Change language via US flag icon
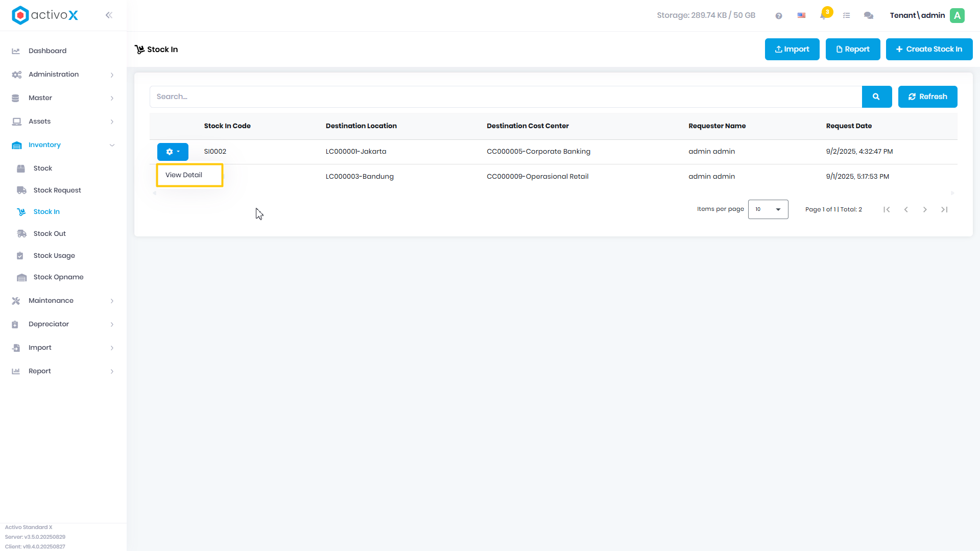Screen dimensions: 980x551 point(801,16)
